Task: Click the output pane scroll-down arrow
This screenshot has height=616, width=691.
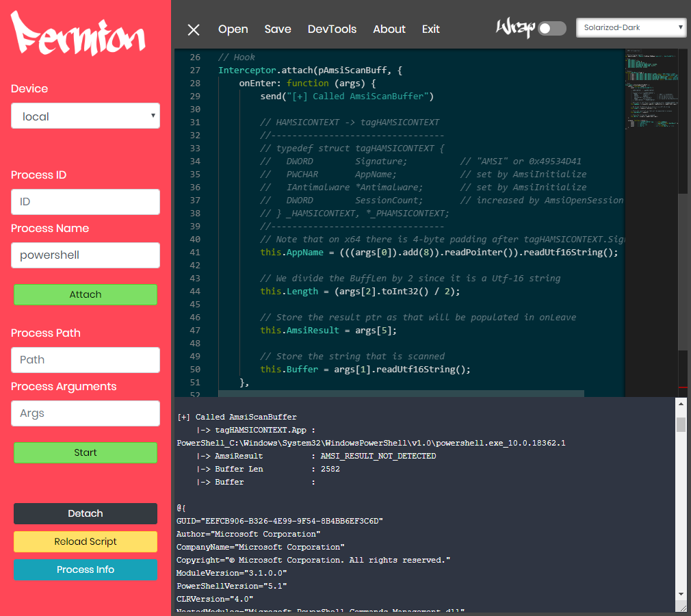Action: pos(681,594)
